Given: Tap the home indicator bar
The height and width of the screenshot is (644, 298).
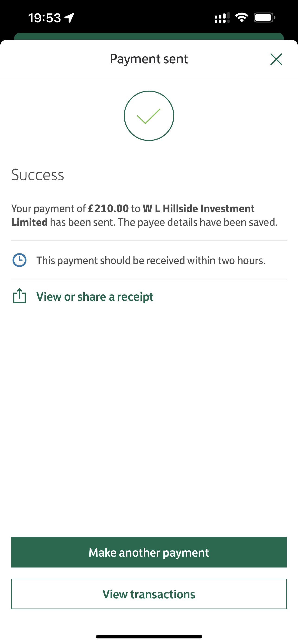Looking at the screenshot, I should point(149,637).
